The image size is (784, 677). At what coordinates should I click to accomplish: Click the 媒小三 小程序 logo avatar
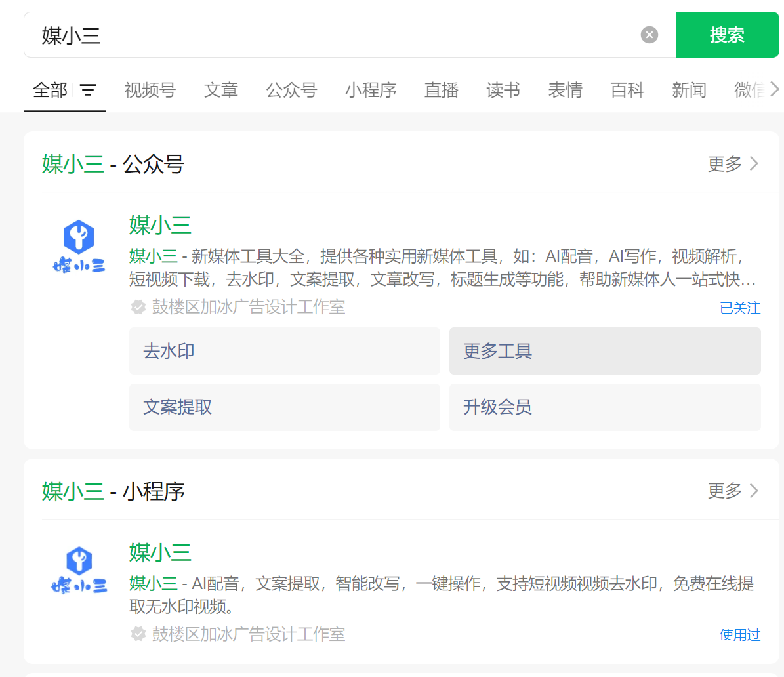pos(79,569)
